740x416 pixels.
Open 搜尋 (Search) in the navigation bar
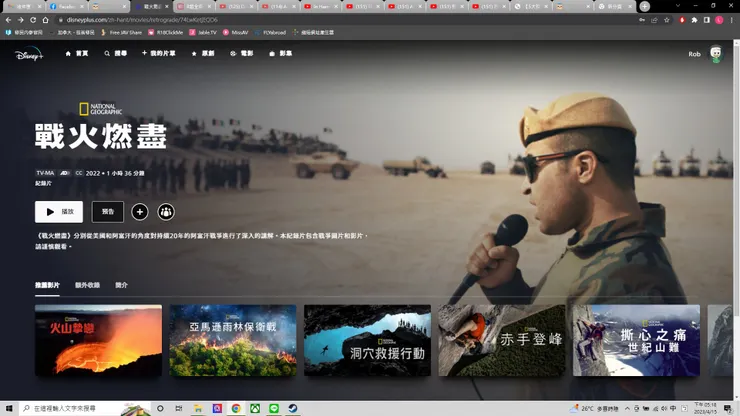click(x=116, y=53)
